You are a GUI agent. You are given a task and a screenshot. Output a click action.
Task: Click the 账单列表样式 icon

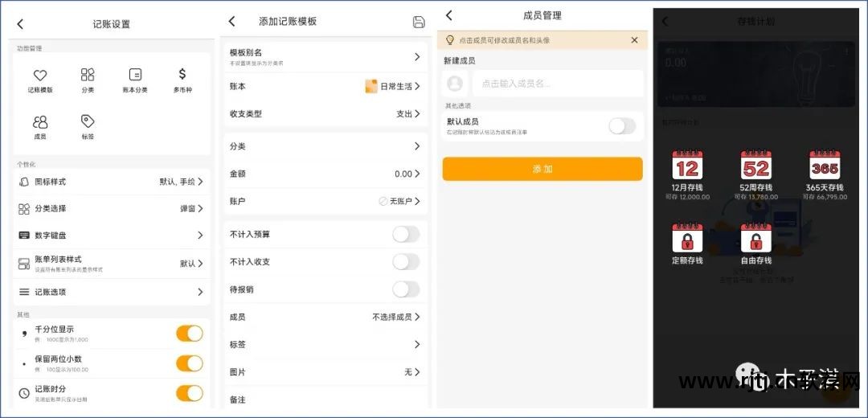pyautogui.click(x=24, y=264)
